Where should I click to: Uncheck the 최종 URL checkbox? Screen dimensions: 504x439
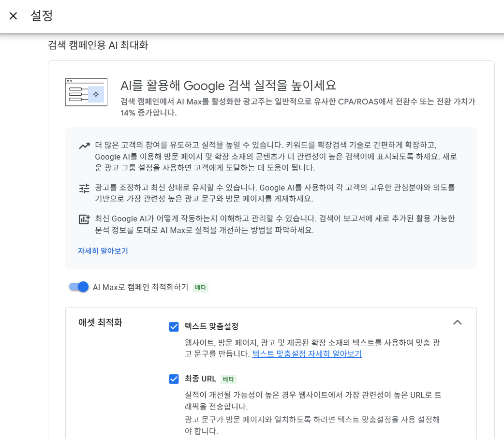pyautogui.click(x=174, y=379)
